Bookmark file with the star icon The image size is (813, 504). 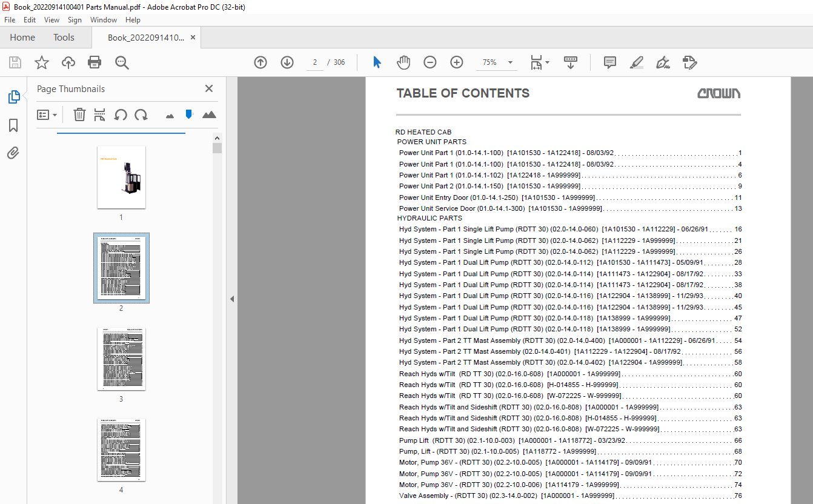[42, 62]
